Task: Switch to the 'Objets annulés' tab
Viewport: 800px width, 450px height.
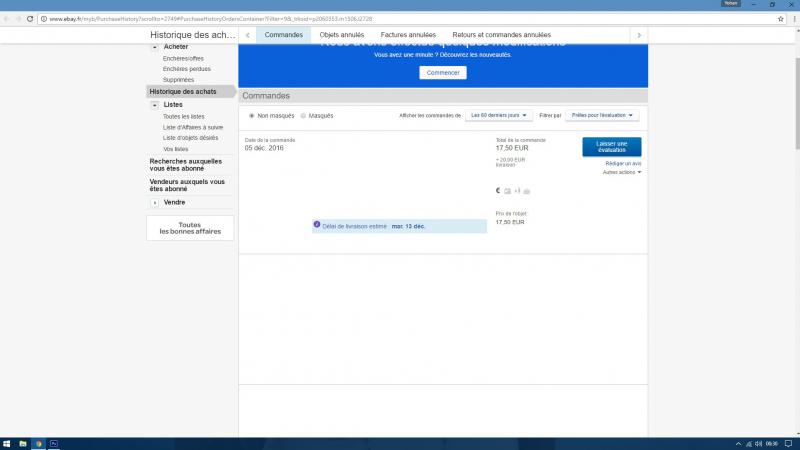Action: tap(342, 35)
